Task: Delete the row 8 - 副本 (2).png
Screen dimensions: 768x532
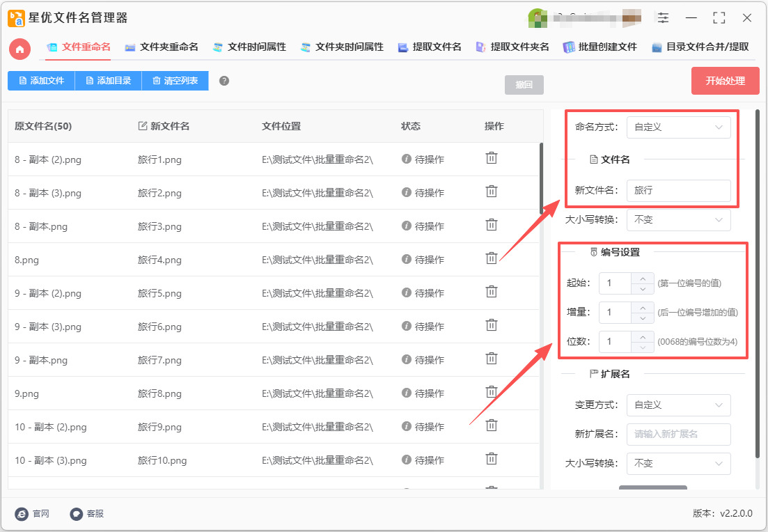Action: [x=492, y=158]
